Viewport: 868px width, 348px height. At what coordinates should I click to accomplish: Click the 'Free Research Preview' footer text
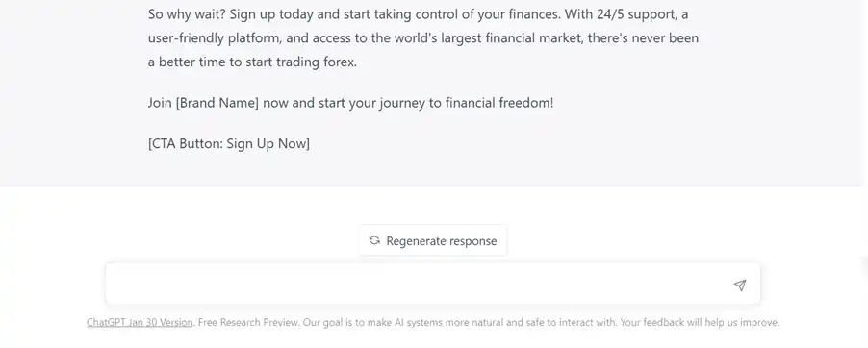click(249, 322)
